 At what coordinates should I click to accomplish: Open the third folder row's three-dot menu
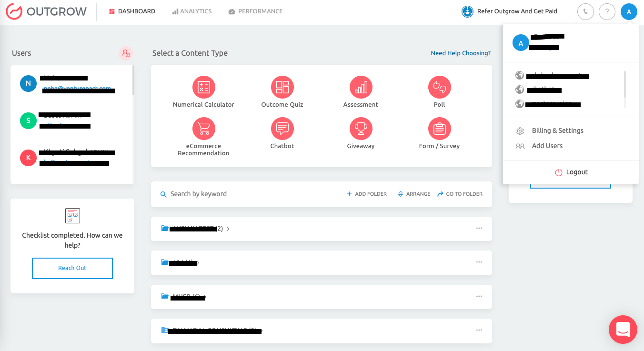pyautogui.click(x=479, y=296)
